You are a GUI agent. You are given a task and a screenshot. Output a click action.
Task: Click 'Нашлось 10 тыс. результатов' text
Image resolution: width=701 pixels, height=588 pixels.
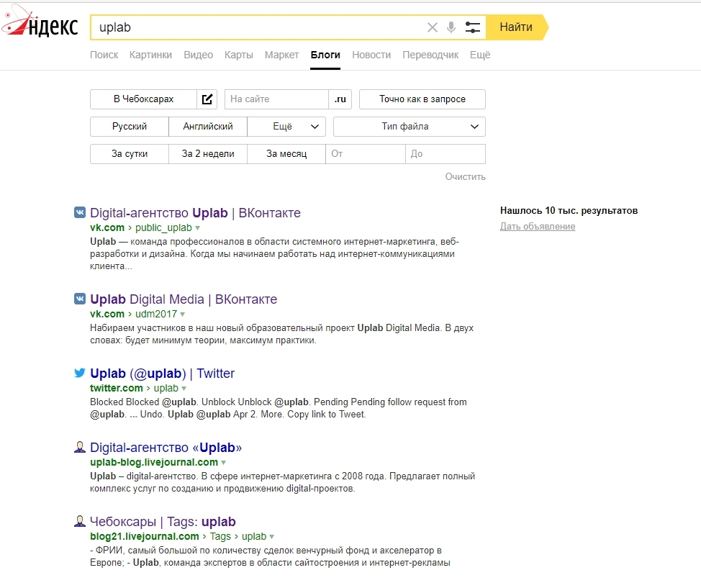(569, 211)
